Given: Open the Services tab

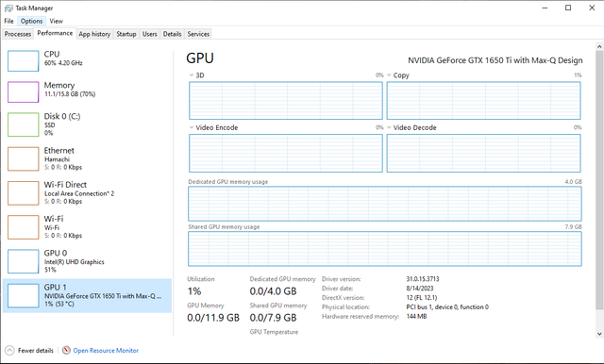Looking at the screenshot, I should pyautogui.click(x=198, y=34).
